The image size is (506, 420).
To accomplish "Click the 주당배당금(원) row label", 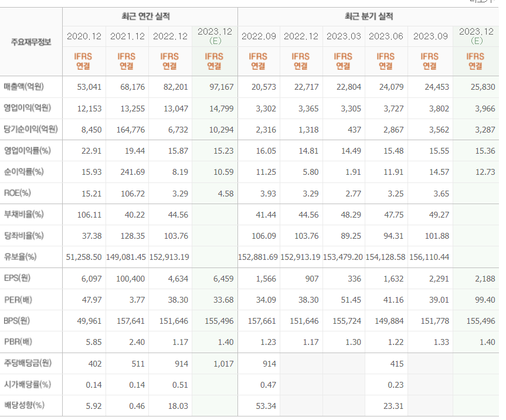I will 28,363.
